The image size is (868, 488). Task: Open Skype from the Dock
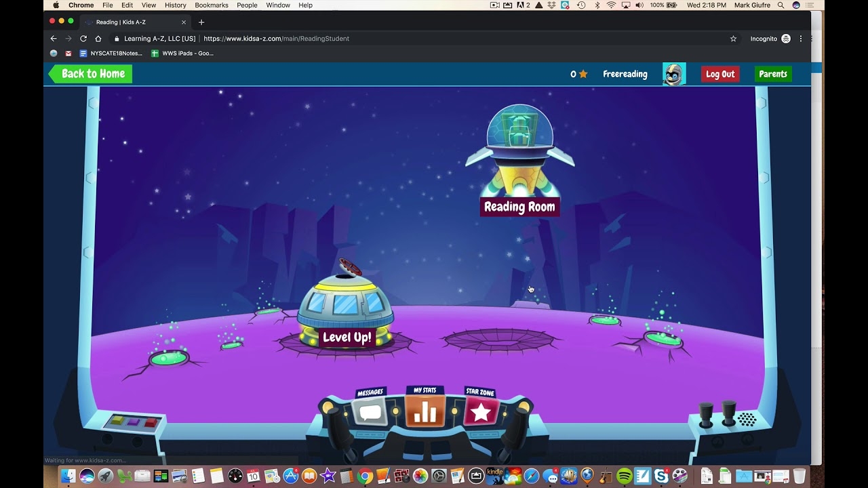tap(662, 476)
